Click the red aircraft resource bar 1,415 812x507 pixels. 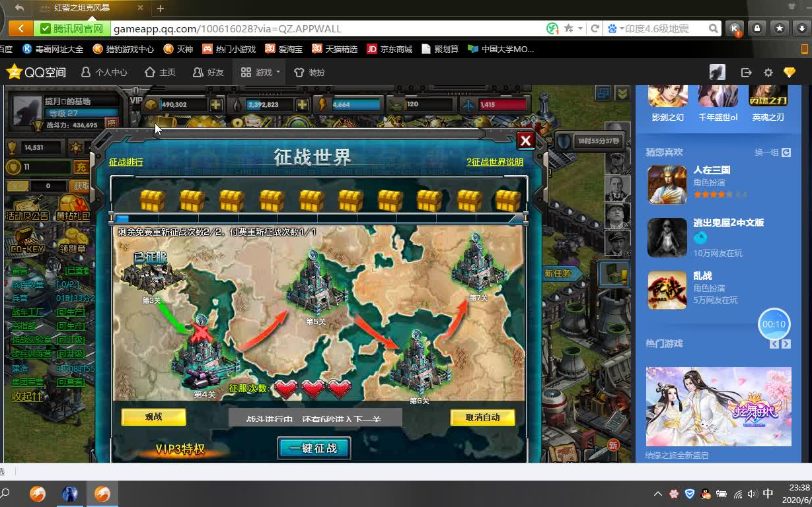point(502,104)
